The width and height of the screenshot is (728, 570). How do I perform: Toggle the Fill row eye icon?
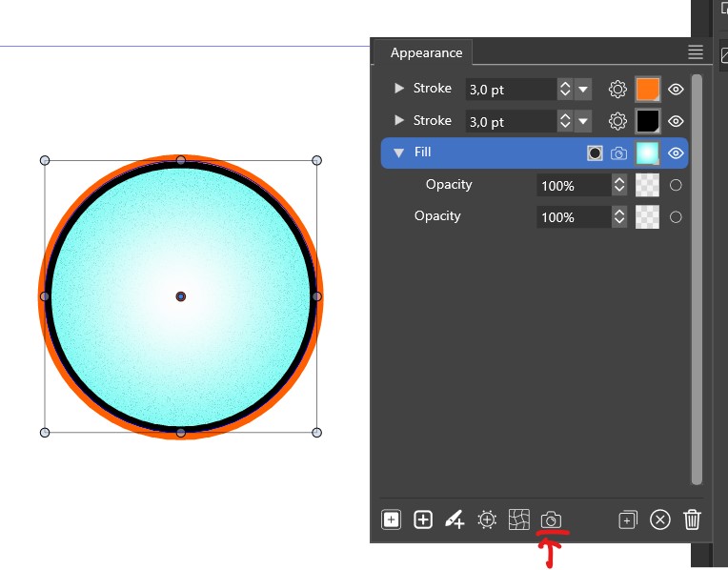[x=676, y=153]
